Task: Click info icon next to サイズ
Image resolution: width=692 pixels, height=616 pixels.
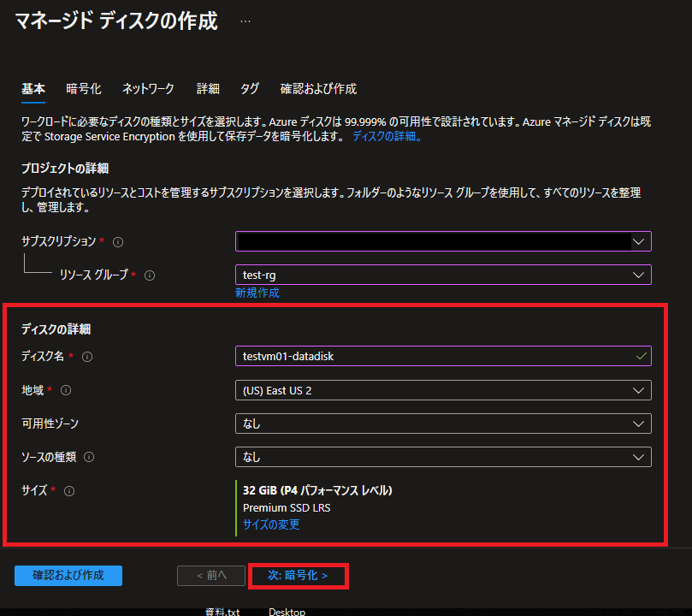Action: (69, 491)
